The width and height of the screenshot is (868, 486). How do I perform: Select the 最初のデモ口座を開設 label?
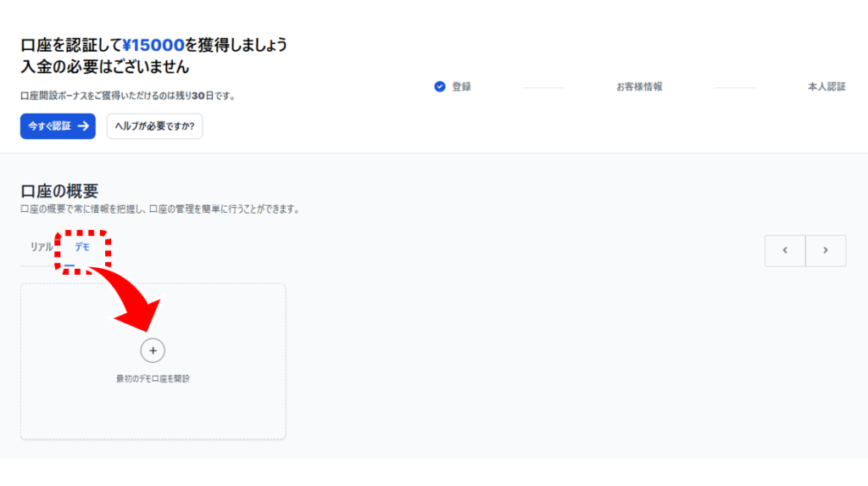click(153, 378)
